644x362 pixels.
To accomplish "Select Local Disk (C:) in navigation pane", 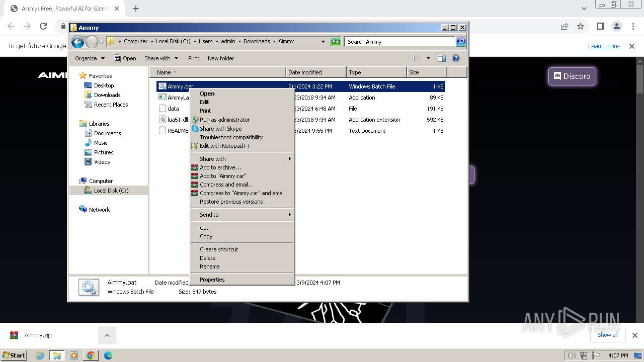I will tap(111, 191).
